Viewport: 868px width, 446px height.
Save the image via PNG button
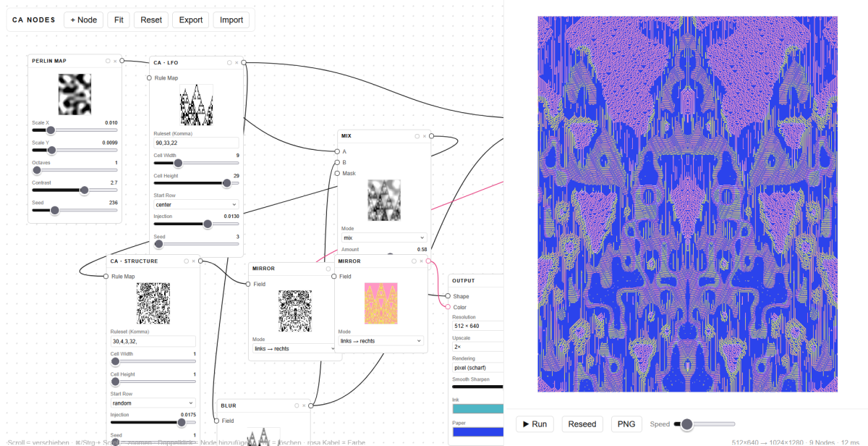(x=626, y=424)
